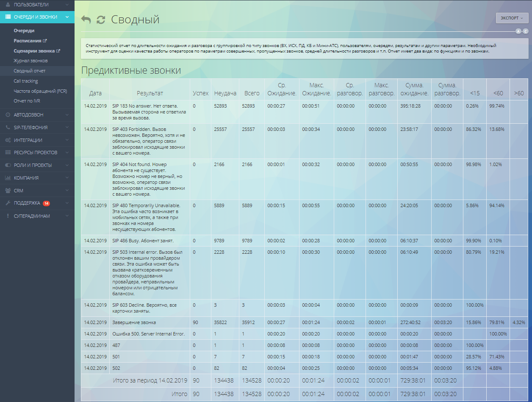Viewport: 532px width, 402px height.
Task: Go to Частота обращений (FCR) report
Action: point(40,91)
